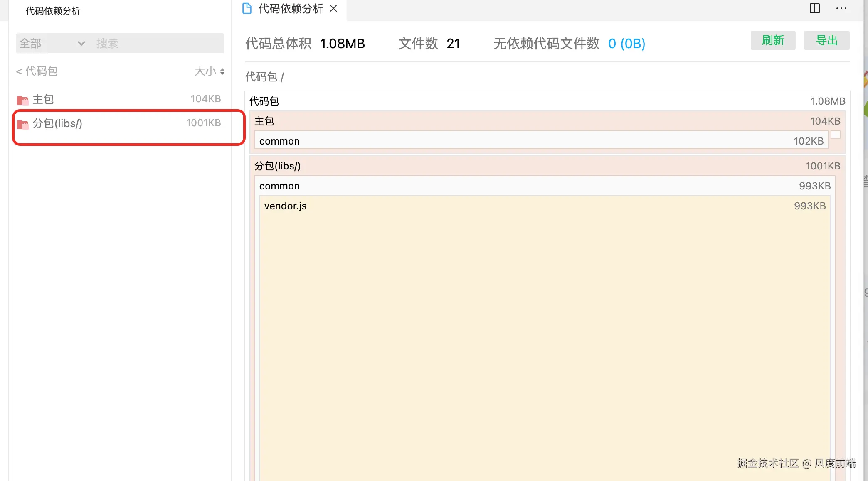Click the 分包(libs/) folder icon
The width and height of the screenshot is (868, 481).
22,124
